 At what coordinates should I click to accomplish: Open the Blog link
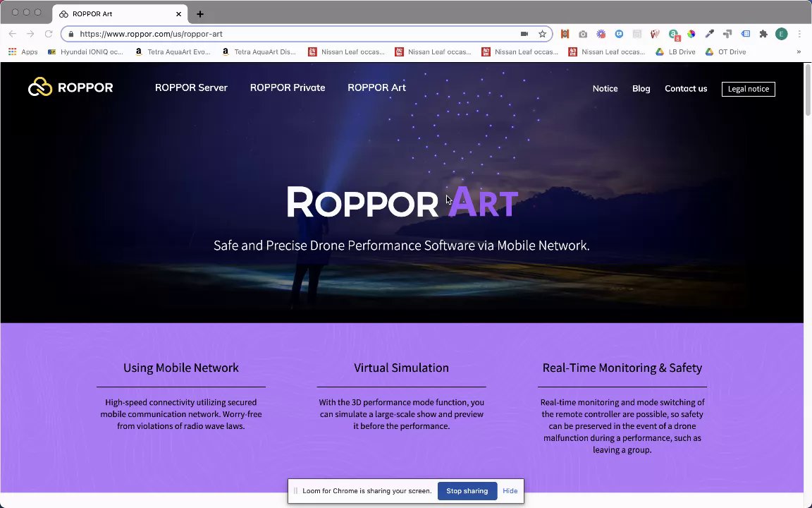[x=641, y=89]
